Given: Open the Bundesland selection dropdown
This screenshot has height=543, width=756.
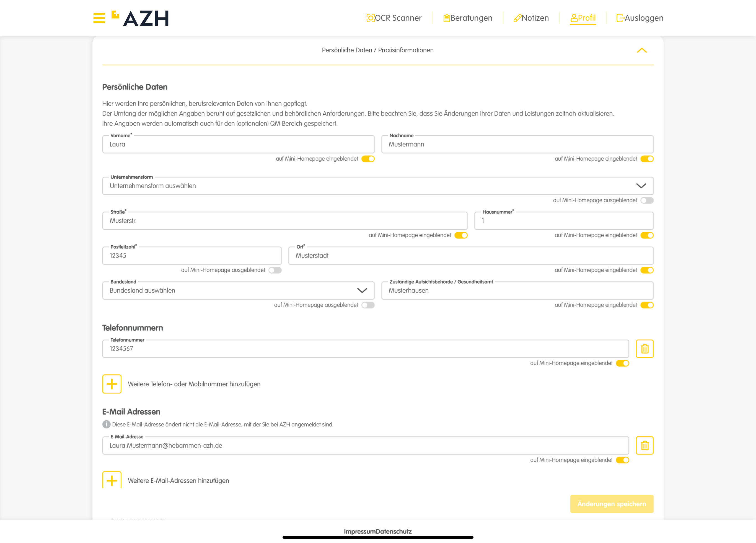Looking at the screenshot, I should point(238,290).
